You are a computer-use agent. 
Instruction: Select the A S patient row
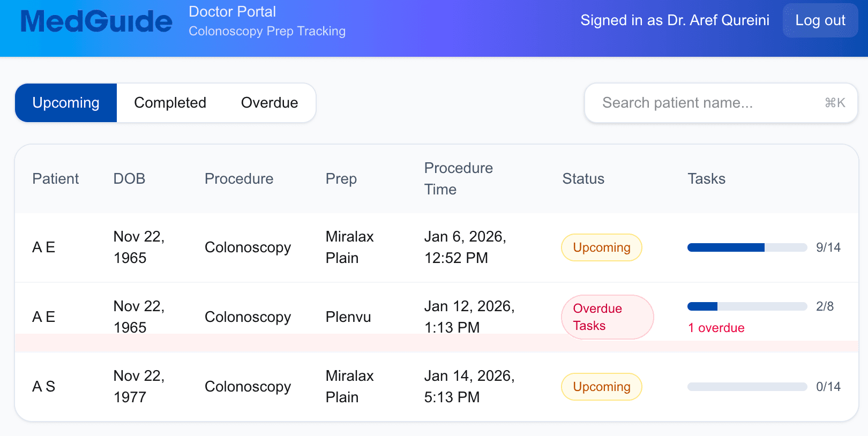pyautogui.click(x=43, y=386)
